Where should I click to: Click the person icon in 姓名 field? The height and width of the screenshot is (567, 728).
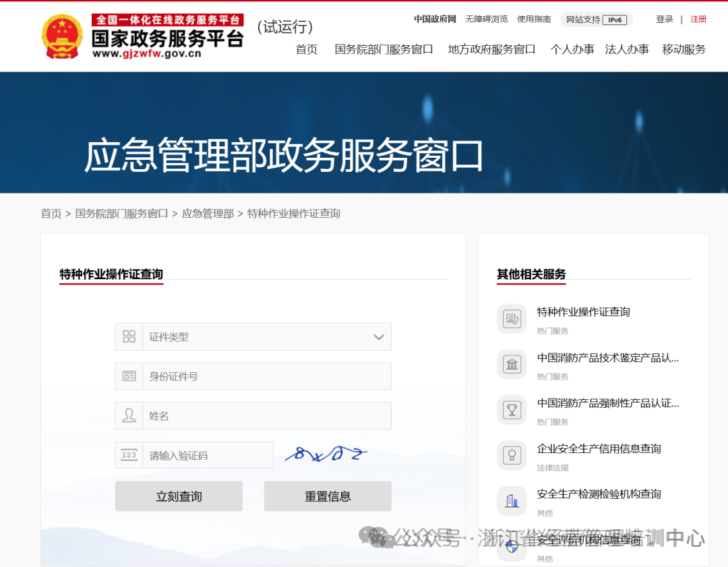(129, 415)
